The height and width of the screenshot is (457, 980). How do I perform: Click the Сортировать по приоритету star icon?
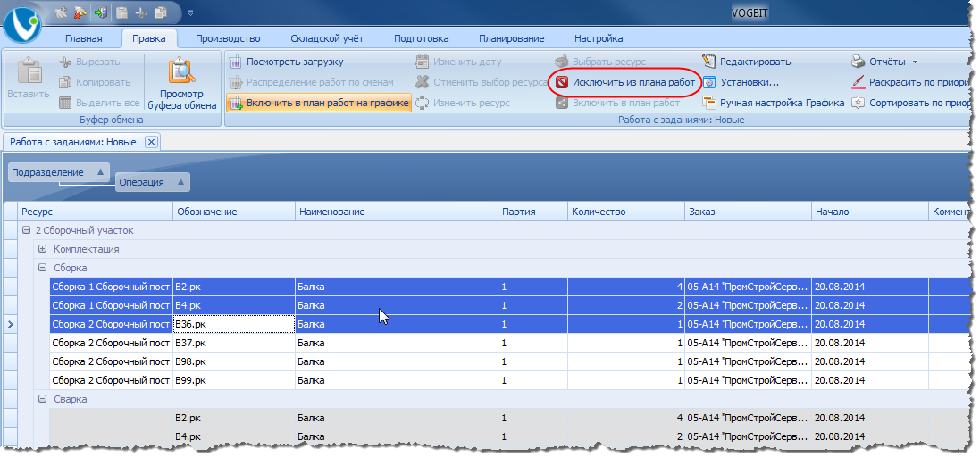pyautogui.click(x=859, y=103)
